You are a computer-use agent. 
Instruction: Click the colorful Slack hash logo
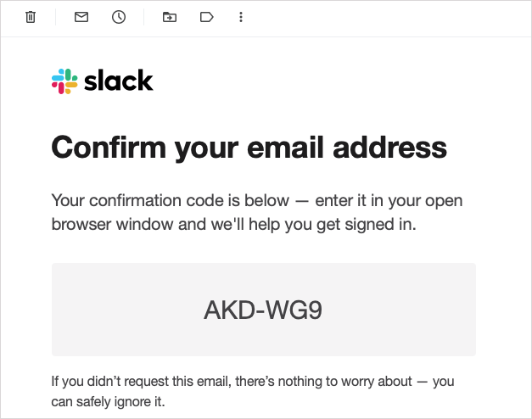coord(64,81)
